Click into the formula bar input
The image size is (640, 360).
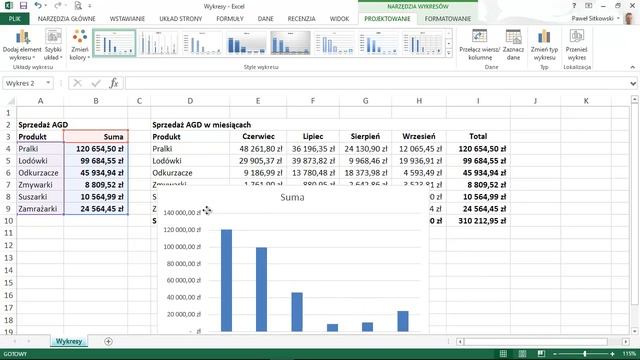point(376,83)
